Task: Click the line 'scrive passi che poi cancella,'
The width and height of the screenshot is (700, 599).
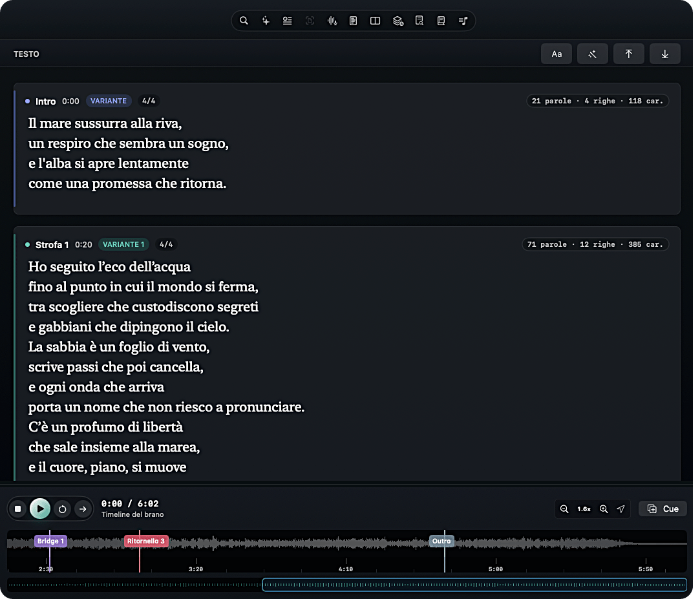Action: [x=116, y=367]
